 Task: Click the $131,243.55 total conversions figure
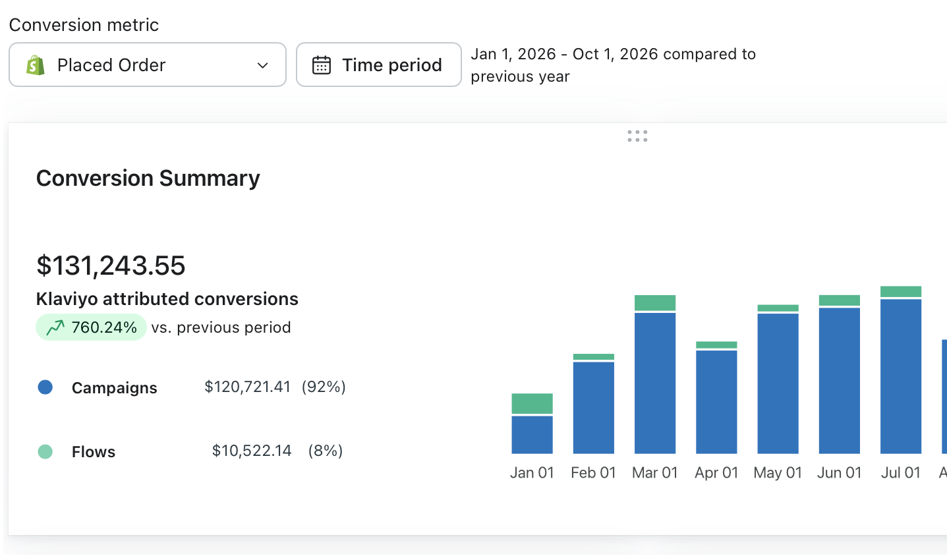[111, 266]
